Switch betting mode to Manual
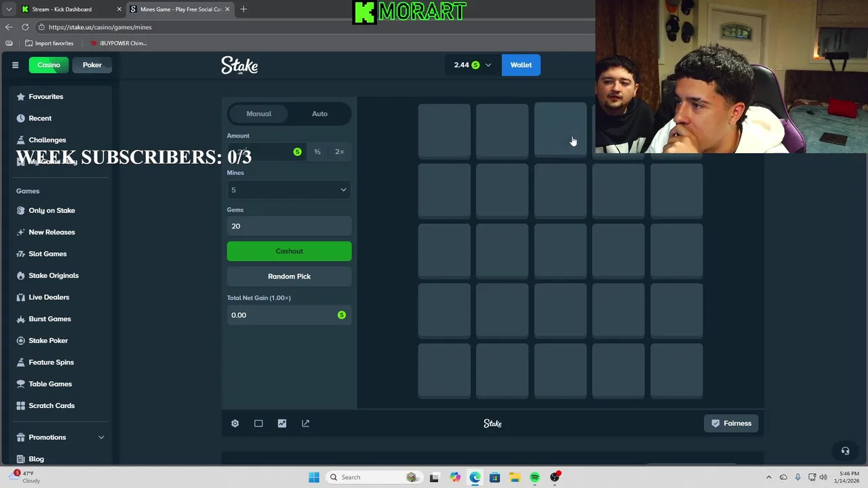This screenshot has width=868, height=488. 258,114
